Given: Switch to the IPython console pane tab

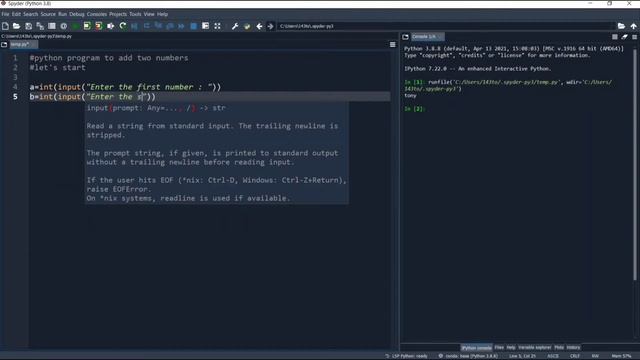Looking at the screenshot, I should (x=476, y=348).
